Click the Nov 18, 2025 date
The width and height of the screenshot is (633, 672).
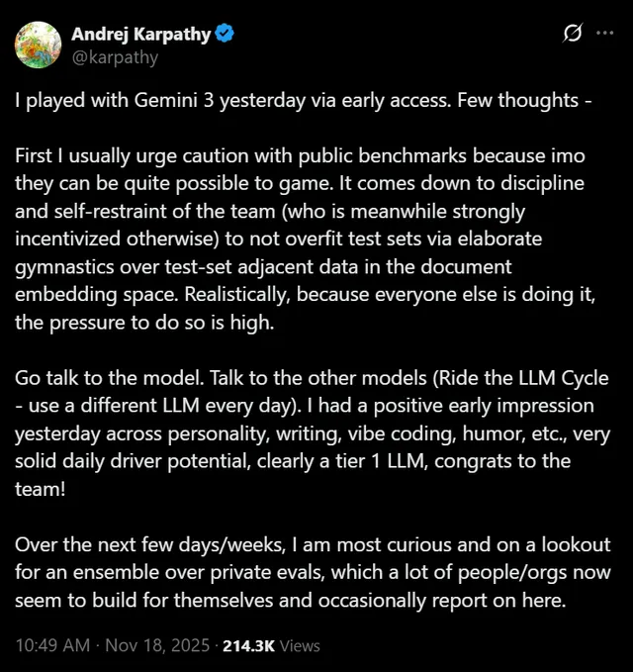(x=156, y=645)
